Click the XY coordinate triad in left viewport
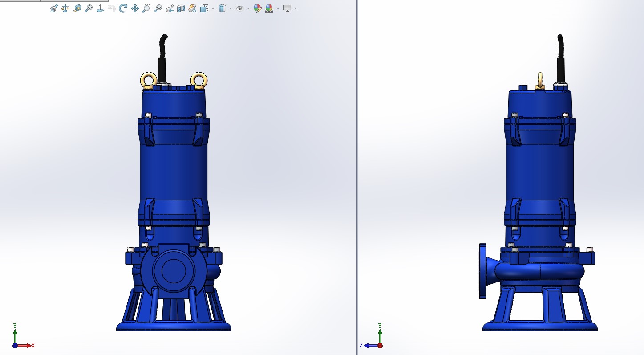This screenshot has width=644, height=355. tap(23, 336)
